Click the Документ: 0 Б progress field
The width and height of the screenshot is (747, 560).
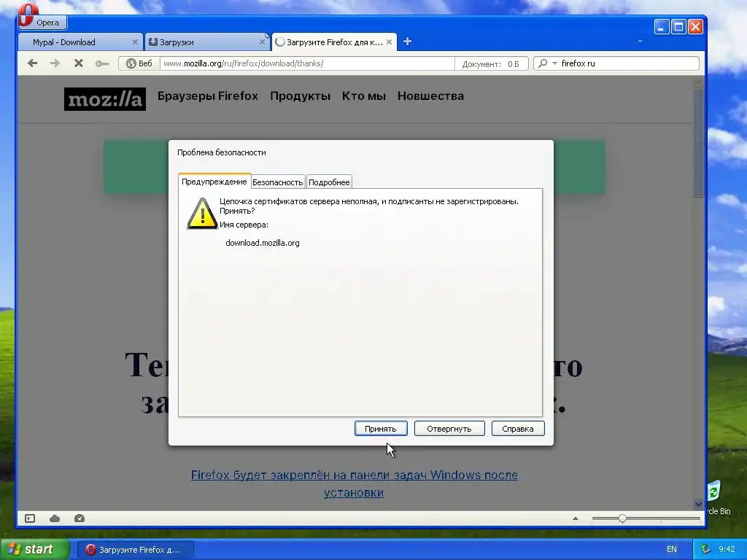click(x=491, y=64)
